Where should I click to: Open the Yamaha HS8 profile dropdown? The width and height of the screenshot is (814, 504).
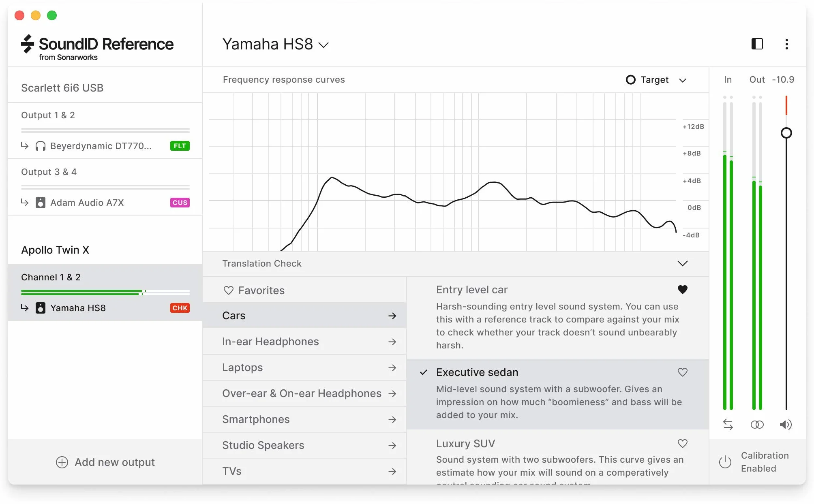(276, 44)
